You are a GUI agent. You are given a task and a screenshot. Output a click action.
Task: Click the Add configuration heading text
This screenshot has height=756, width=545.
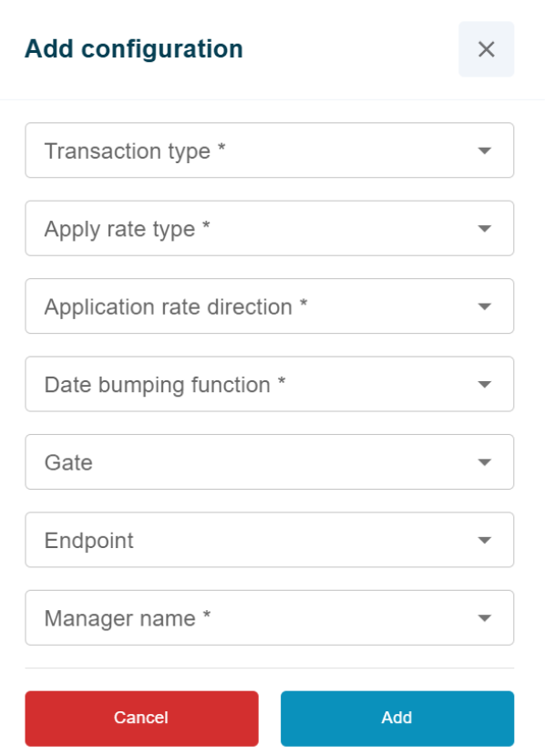[x=134, y=49]
